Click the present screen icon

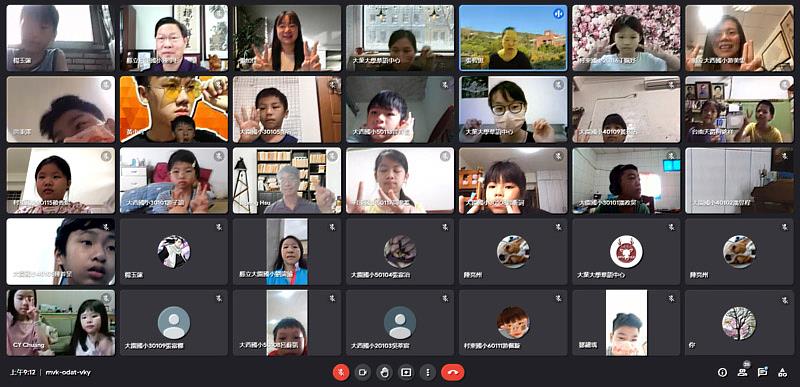(x=406, y=372)
